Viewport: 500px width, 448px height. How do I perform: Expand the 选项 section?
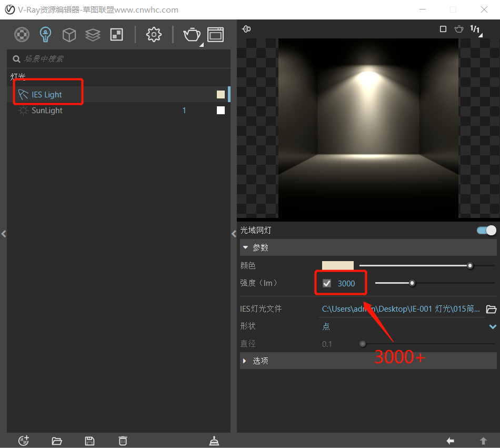tap(368, 361)
